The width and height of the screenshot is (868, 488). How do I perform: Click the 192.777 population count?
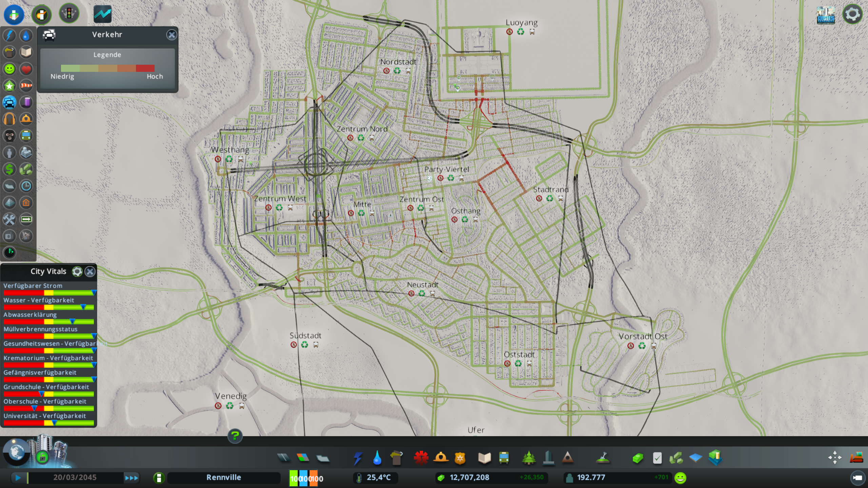click(591, 477)
